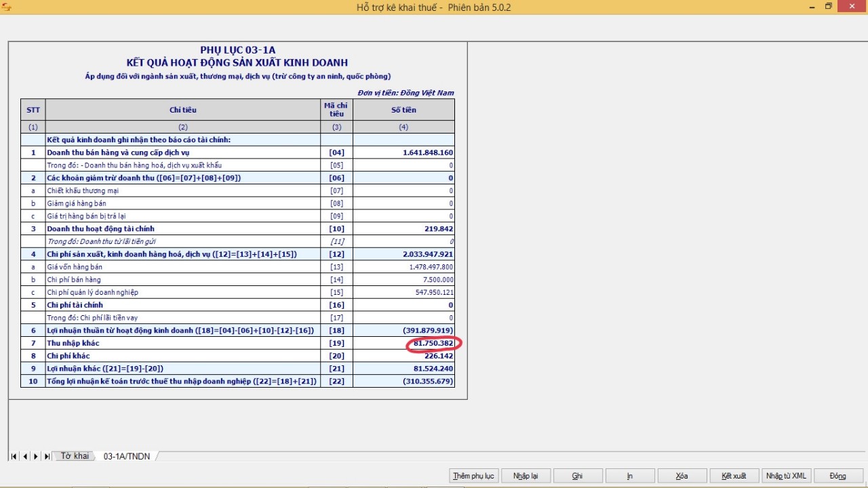Click the row label Giảm giá hàng bán
Screen dimensions: 868x488
(x=76, y=203)
